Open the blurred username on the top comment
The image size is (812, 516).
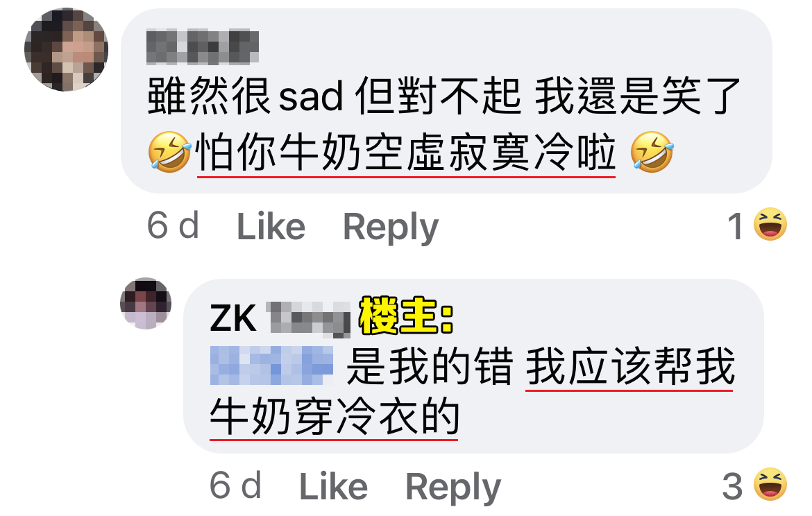click(203, 47)
